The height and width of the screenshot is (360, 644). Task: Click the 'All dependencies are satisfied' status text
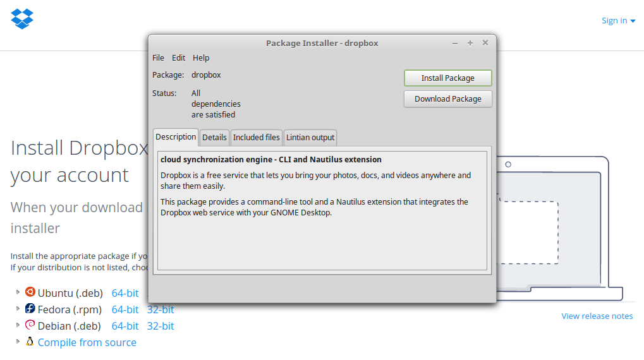tap(216, 104)
